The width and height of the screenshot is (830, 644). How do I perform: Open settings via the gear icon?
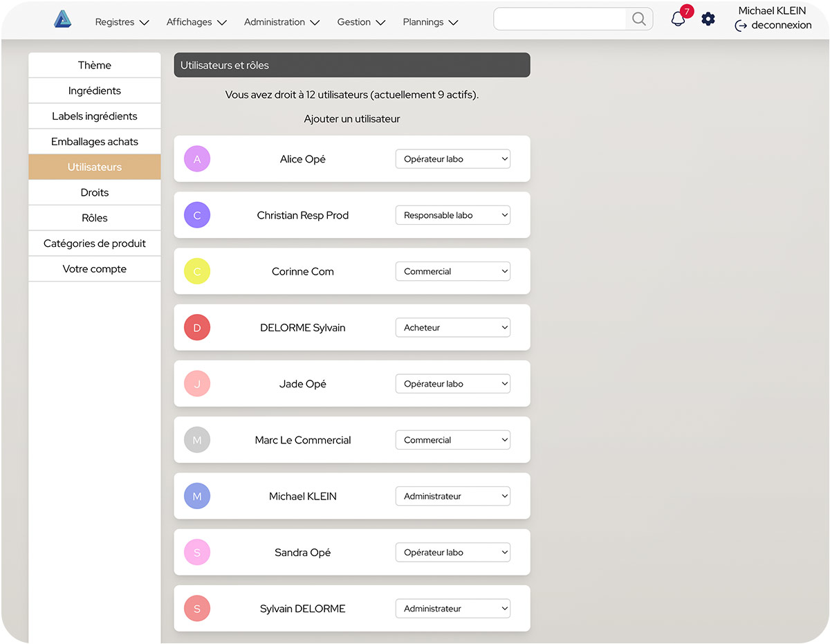click(708, 19)
